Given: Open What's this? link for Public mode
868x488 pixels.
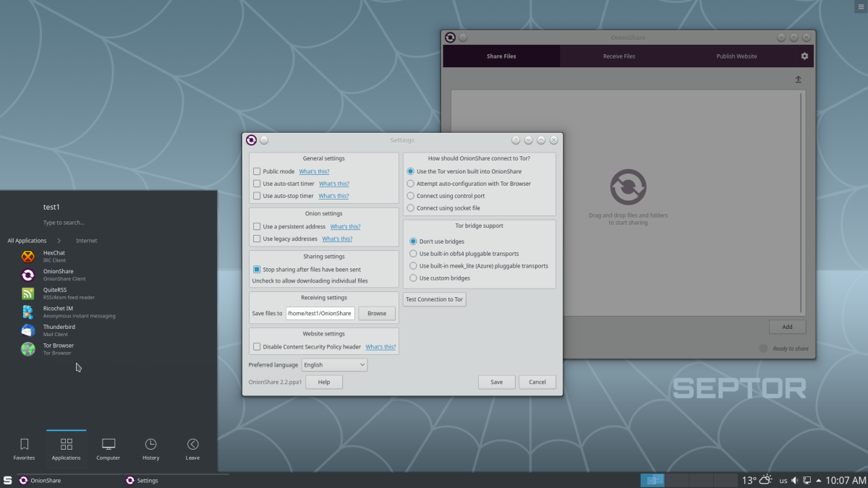Looking at the screenshot, I should point(314,171).
